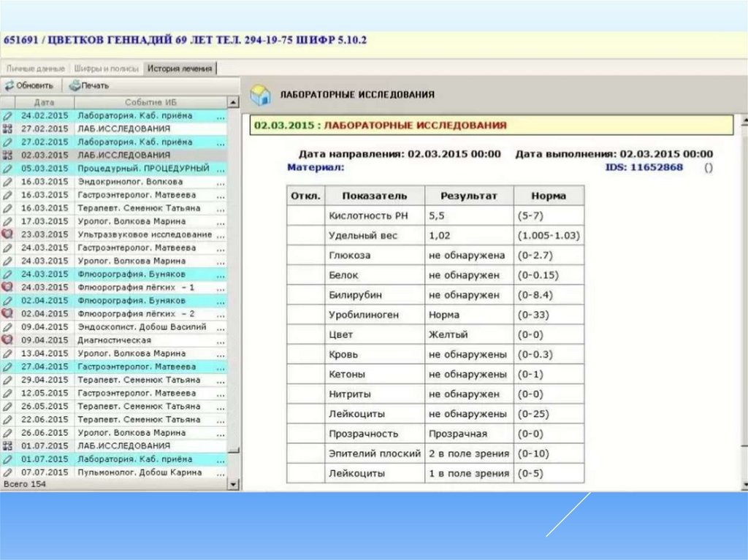Expand the ellipsis of the 23.03.2015 Ультразвуковое исследование row
Viewport: 748px width, 560px height.
tap(221, 236)
